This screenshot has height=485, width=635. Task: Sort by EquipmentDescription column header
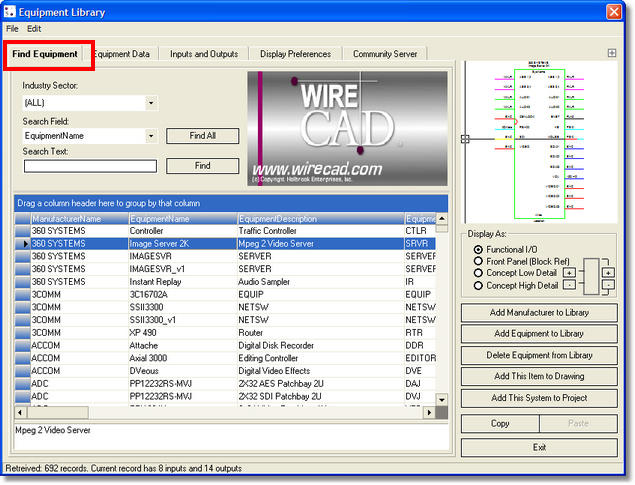coord(321,219)
